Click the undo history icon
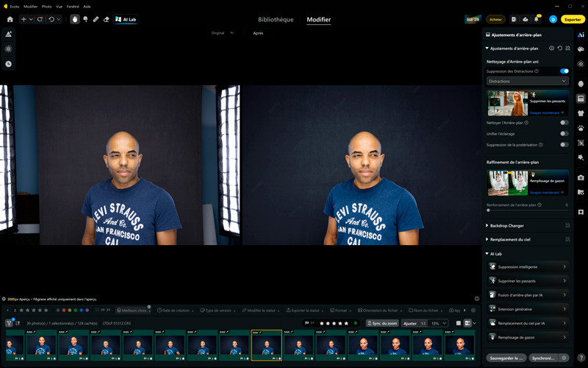The image size is (588, 368). (51, 19)
